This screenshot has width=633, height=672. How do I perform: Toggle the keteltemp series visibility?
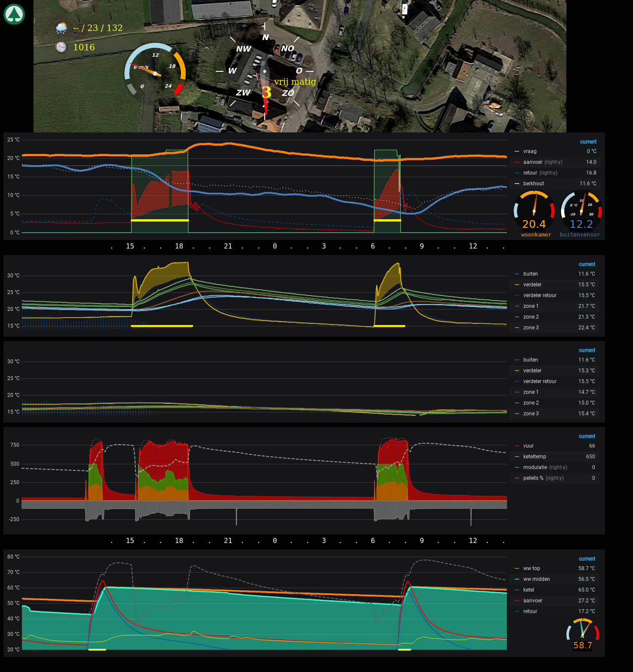point(534,457)
